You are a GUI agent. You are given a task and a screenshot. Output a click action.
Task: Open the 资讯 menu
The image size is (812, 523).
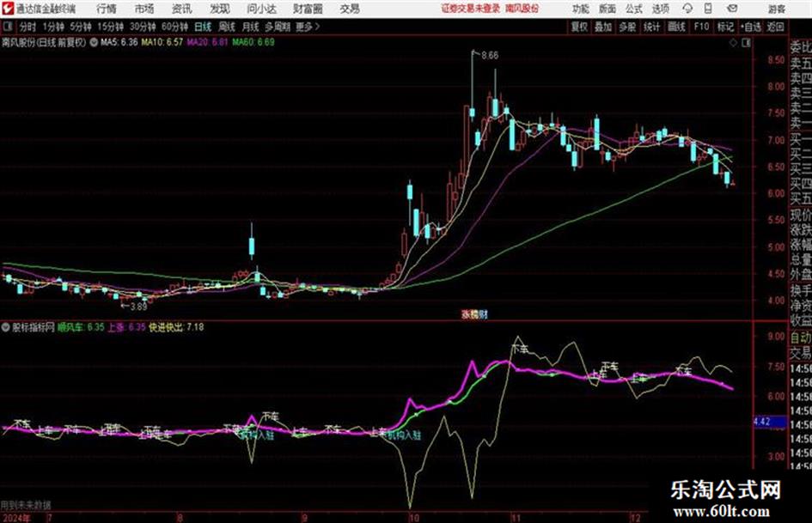point(182,9)
